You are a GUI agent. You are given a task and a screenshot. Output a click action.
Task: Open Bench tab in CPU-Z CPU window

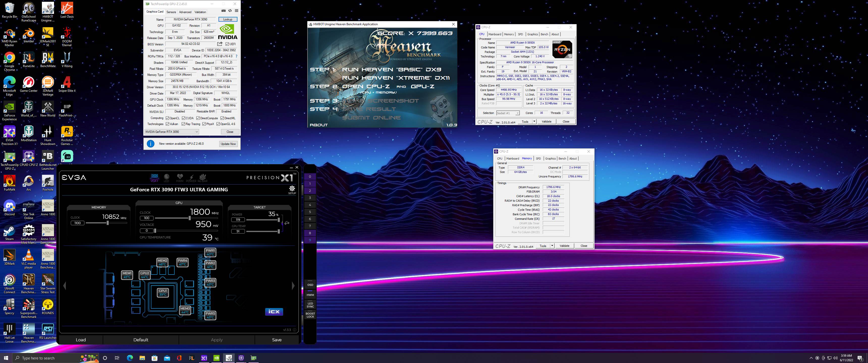click(544, 34)
